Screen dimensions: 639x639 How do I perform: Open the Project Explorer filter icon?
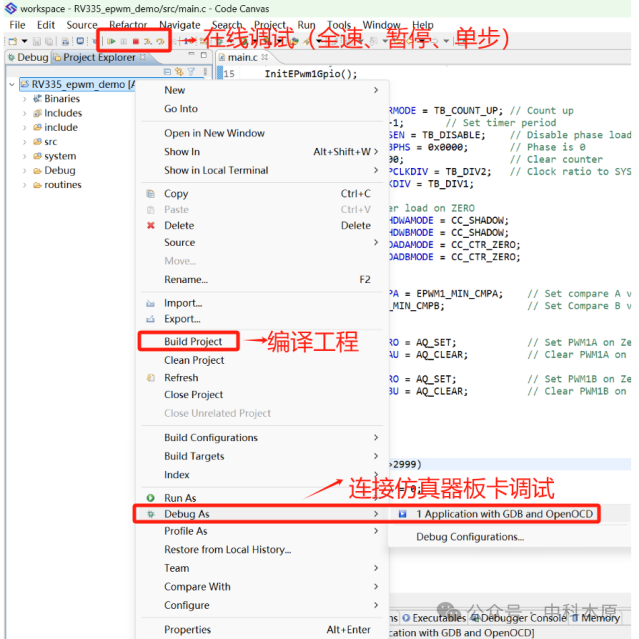pyautogui.click(x=191, y=72)
